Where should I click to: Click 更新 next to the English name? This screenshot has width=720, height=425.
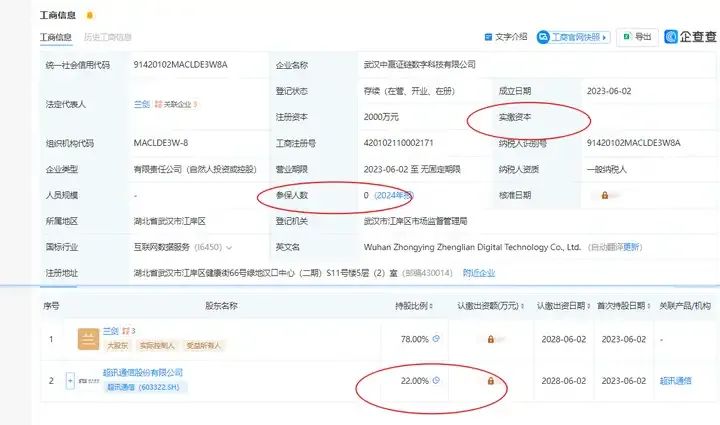631,247
